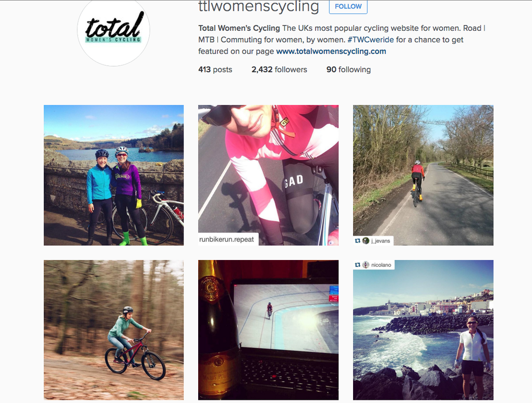Open the laptop and champagne photo

point(269,330)
